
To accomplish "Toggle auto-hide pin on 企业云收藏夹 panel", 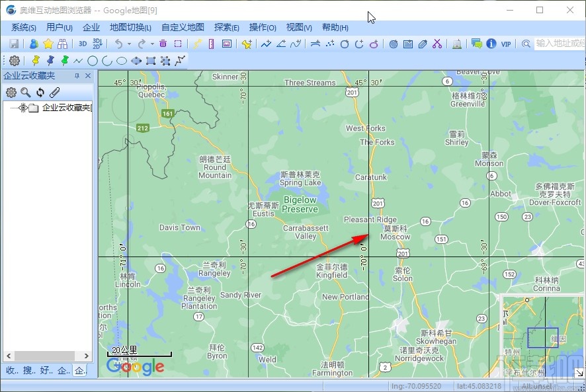I will click(x=76, y=75).
